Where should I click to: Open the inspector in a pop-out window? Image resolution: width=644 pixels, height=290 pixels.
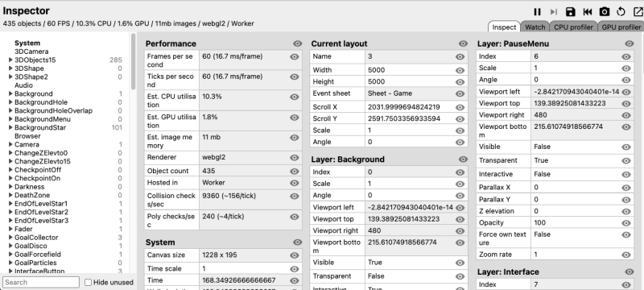pos(638,12)
